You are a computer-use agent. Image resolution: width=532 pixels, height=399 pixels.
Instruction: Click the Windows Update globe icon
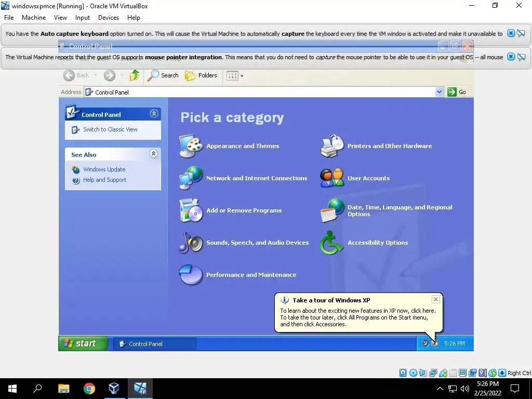(x=76, y=169)
